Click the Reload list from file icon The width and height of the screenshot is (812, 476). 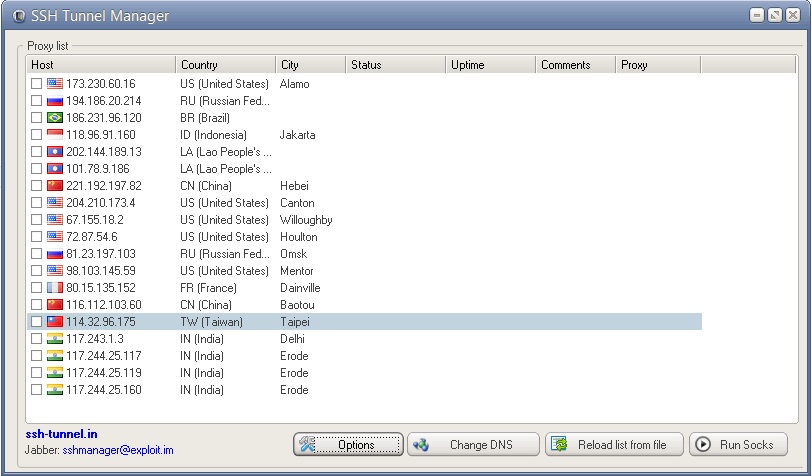560,445
